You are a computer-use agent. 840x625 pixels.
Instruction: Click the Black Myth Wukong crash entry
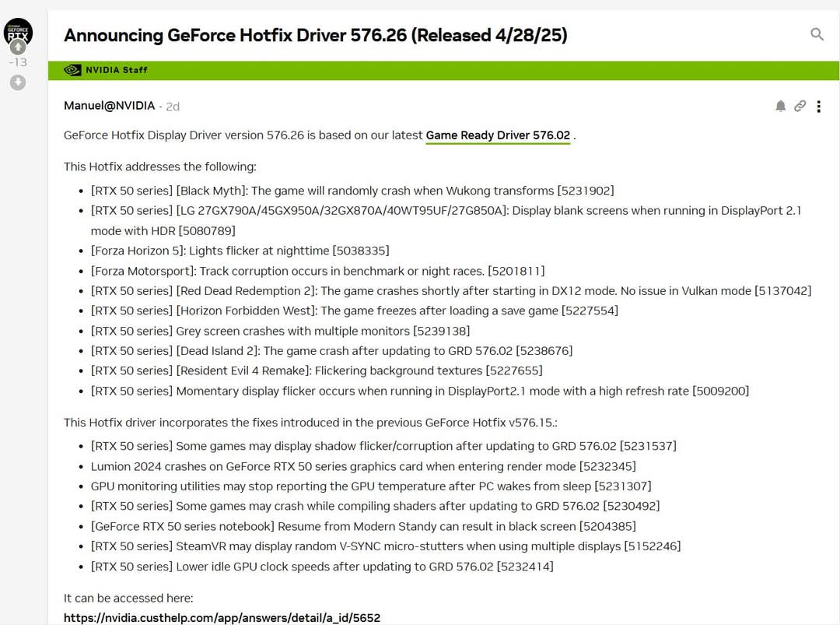coord(352,191)
